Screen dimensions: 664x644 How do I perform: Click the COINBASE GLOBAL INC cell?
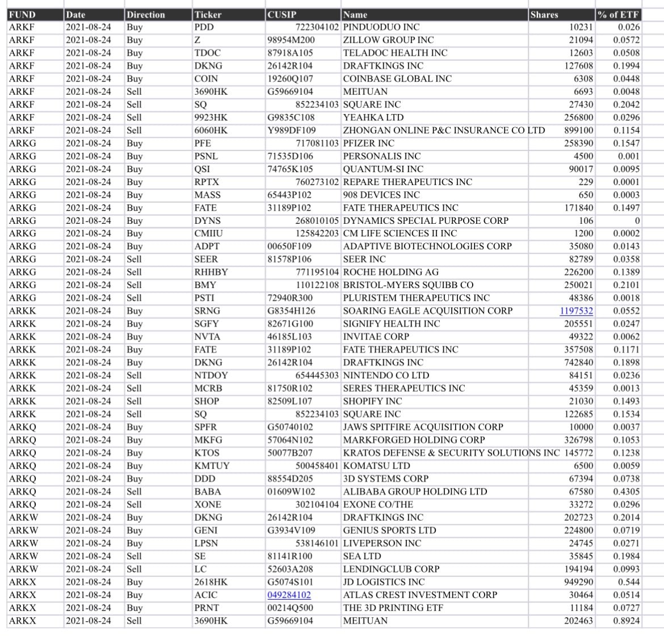pos(435,79)
